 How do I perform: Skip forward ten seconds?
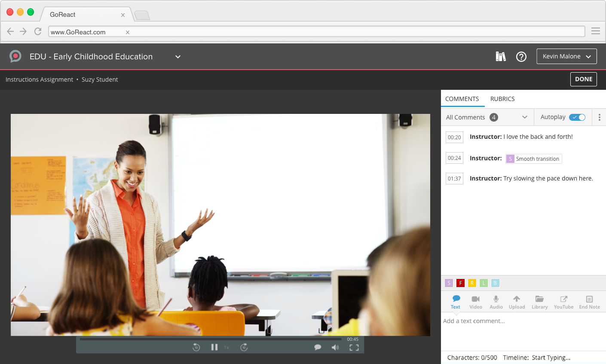[244, 347]
